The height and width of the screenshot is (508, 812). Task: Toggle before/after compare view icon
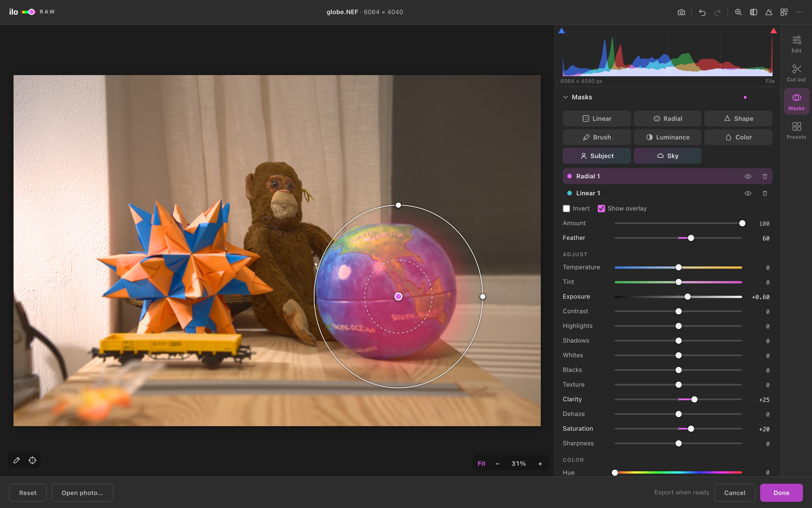753,12
